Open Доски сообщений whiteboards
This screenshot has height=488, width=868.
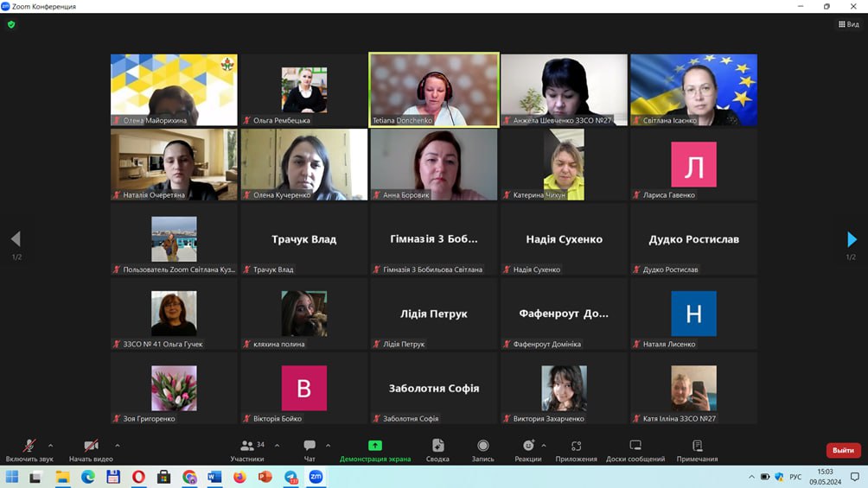pyautogui.click(x=635, y=449)
